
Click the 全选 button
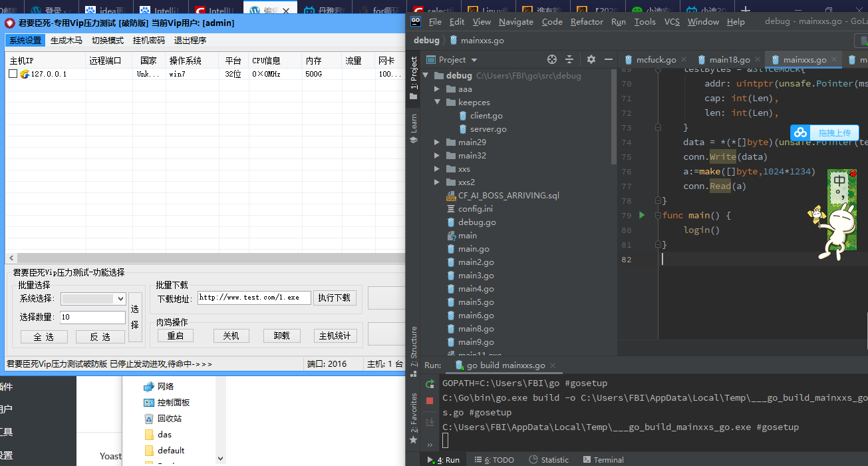pyautogui.click(x=44, y=337)
